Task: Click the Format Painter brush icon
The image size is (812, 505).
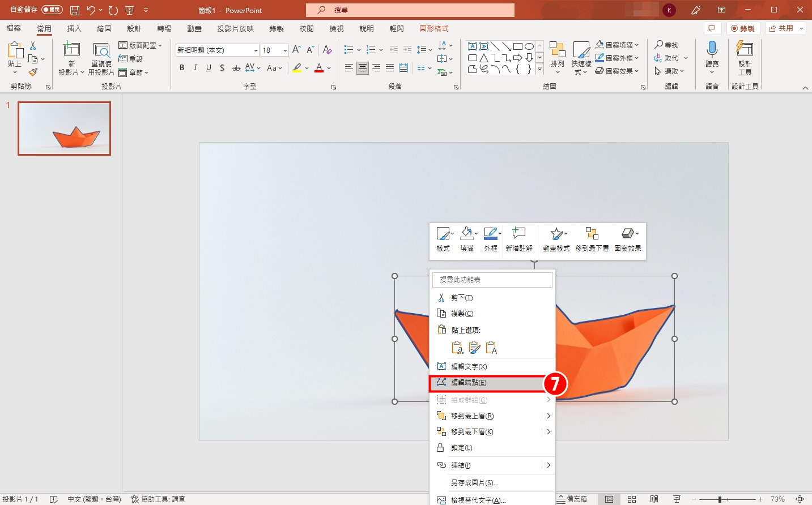Action: (33, 72)
